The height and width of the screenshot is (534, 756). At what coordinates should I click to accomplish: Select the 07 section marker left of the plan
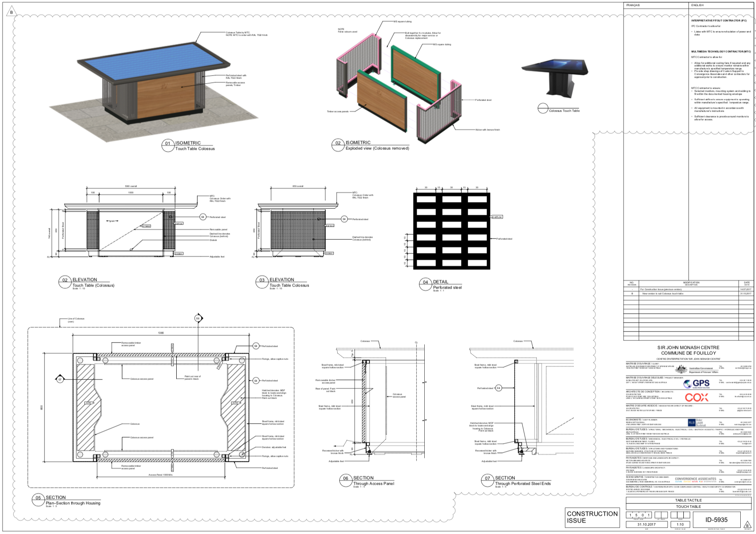pyautogui.click(x=60, y=379)
